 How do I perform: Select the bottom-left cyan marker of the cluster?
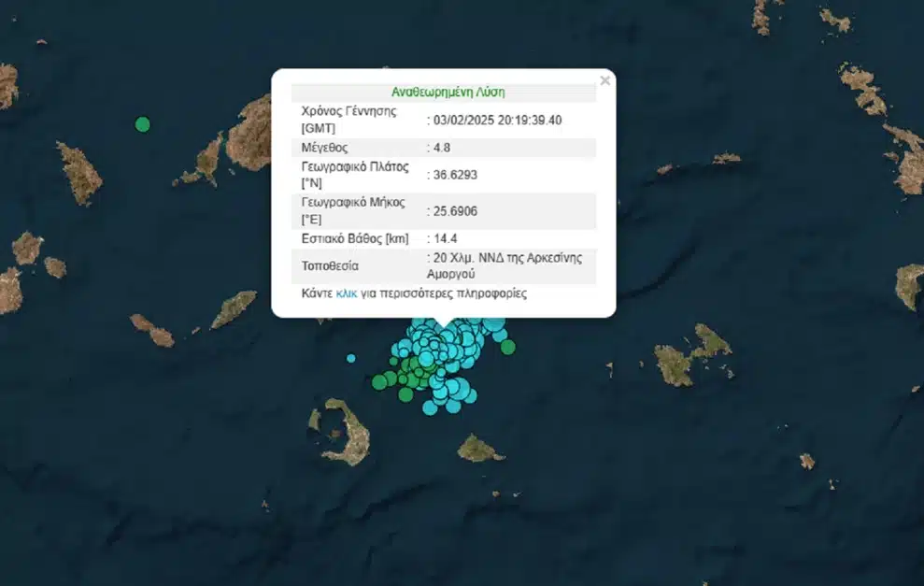430,407
